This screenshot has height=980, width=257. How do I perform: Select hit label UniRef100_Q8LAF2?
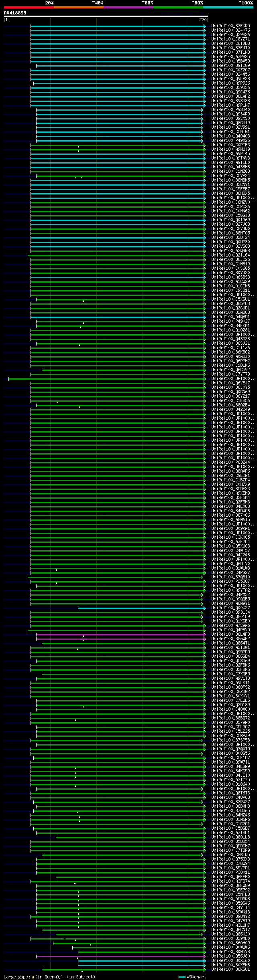pyautogui.click(x=230, y=97)
